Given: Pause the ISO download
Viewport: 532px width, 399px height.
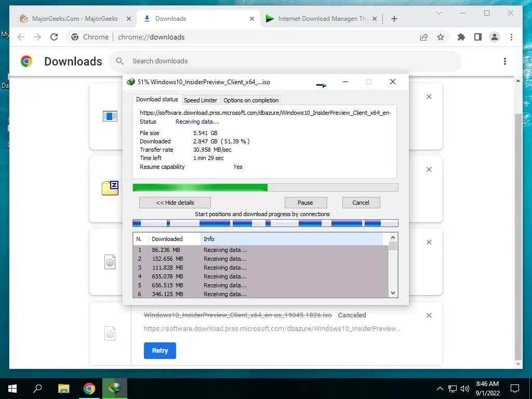Looking at the screenshot, I should click(x=305, y=203).
